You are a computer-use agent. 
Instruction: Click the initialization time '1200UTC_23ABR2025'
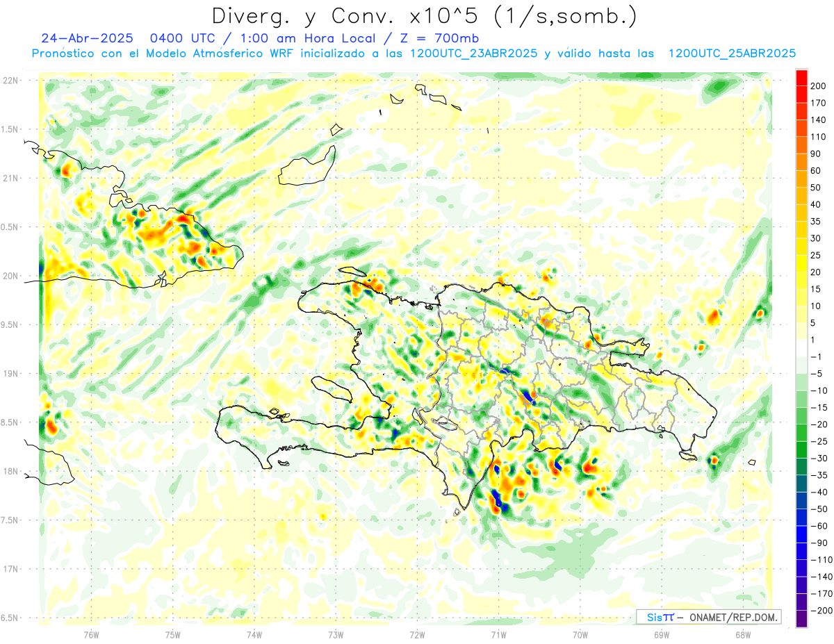[x=474, y=53]
